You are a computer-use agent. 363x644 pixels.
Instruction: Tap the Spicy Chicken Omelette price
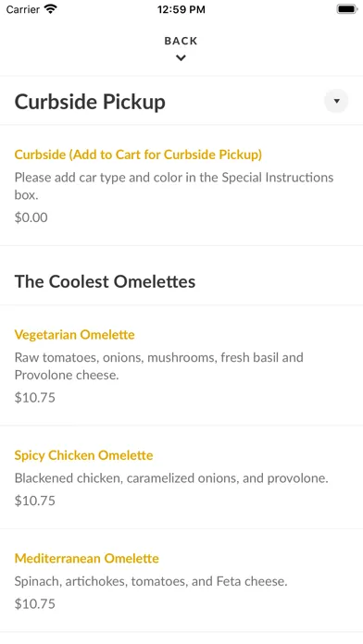click(x=34, y=501)
